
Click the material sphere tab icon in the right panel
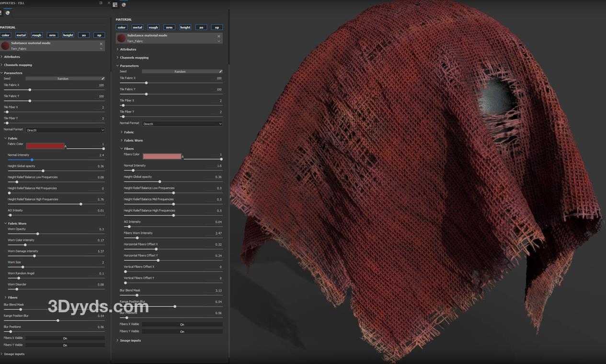pos(124,5)
